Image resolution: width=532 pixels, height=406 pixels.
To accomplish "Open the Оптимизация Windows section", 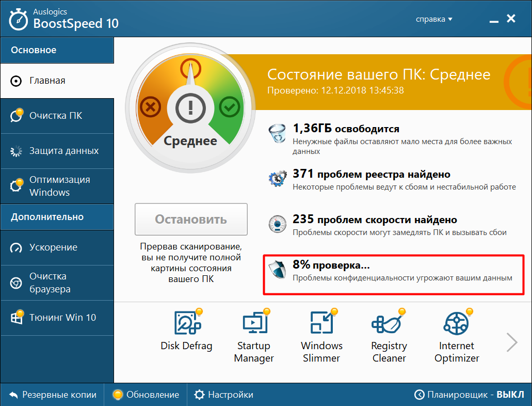I will click(x=57, y=186).
